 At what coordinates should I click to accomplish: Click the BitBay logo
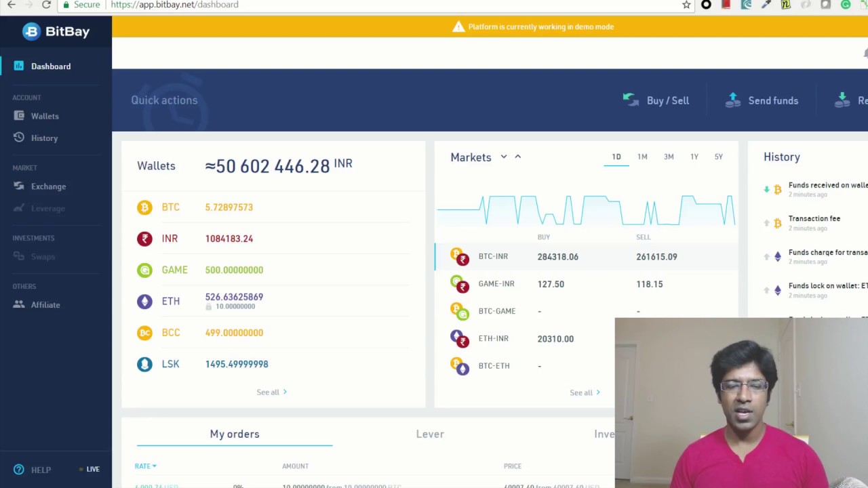(x=56, y=31)
